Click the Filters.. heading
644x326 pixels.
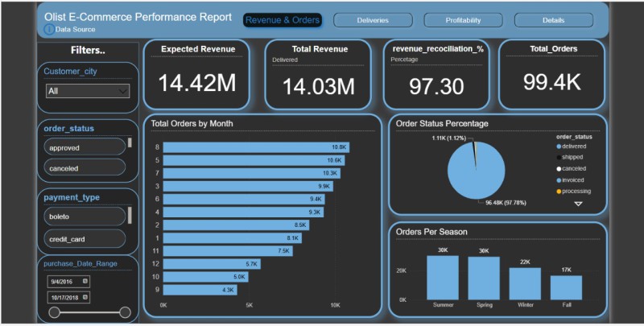tap(88, 50)
